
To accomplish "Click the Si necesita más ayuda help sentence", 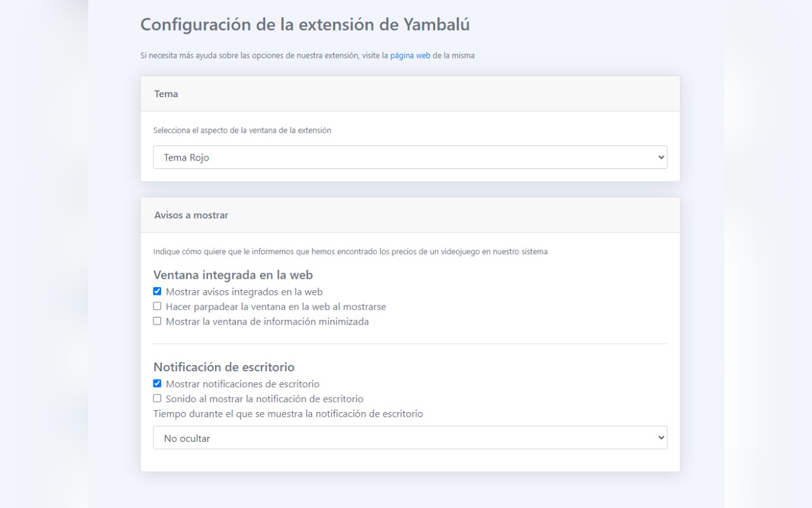I will [x=263, y=55].
